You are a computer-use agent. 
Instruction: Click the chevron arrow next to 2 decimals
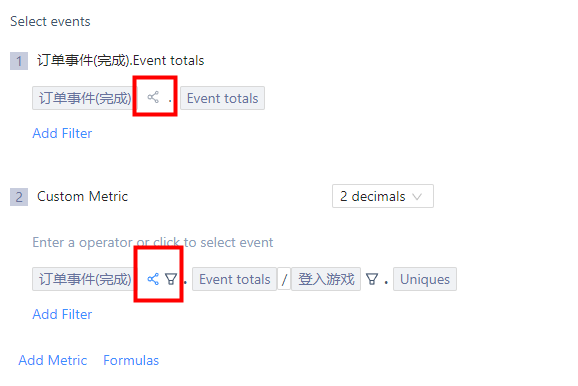click(x=417, y=197)
